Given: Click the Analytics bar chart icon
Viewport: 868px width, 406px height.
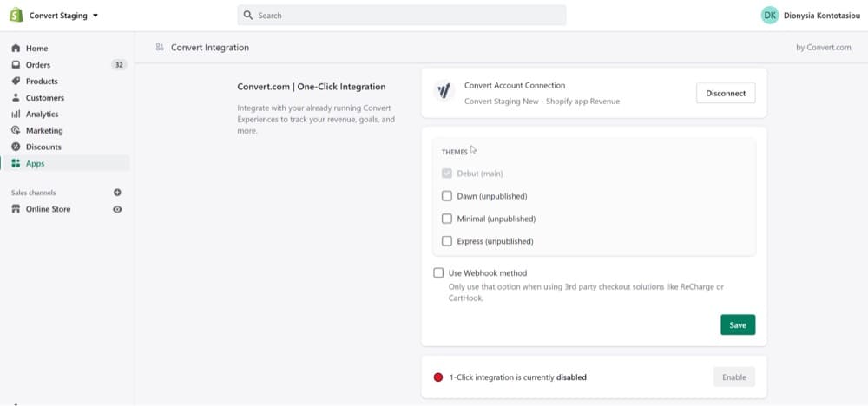Looking at the screenshot, I should [16, 114].
